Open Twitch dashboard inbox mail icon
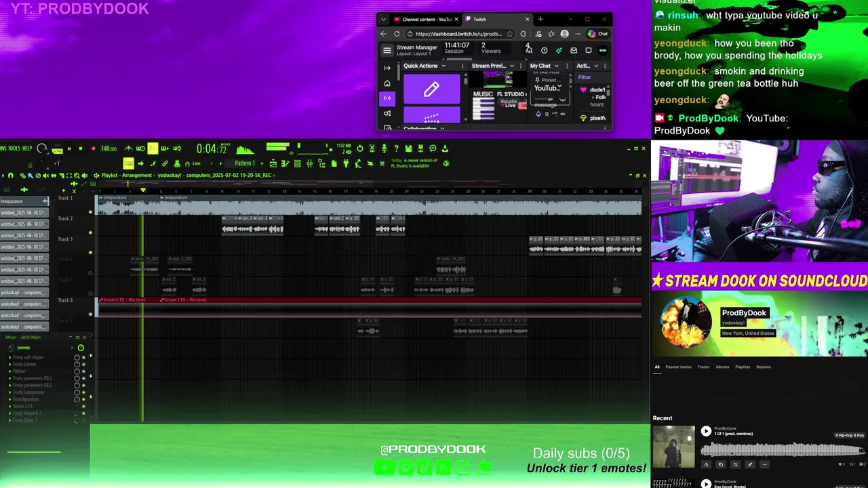 574,50
